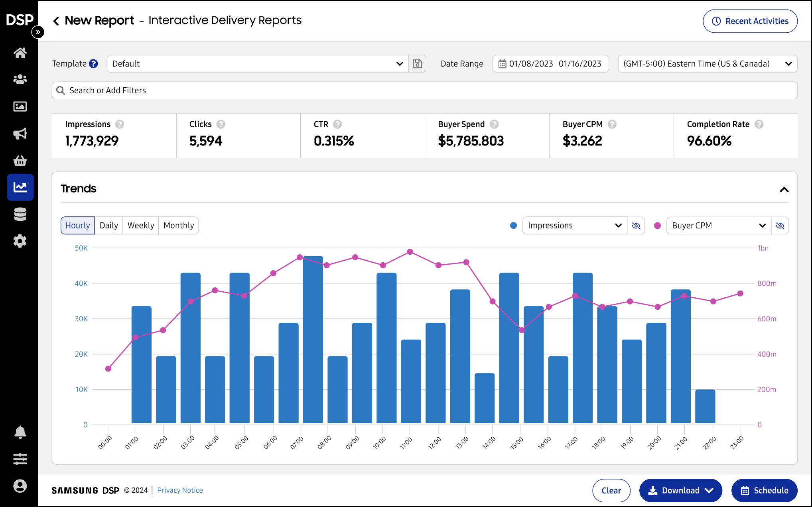812x507 pixels.
Task: Open the Home icon in sidebar
Action: 20,53
